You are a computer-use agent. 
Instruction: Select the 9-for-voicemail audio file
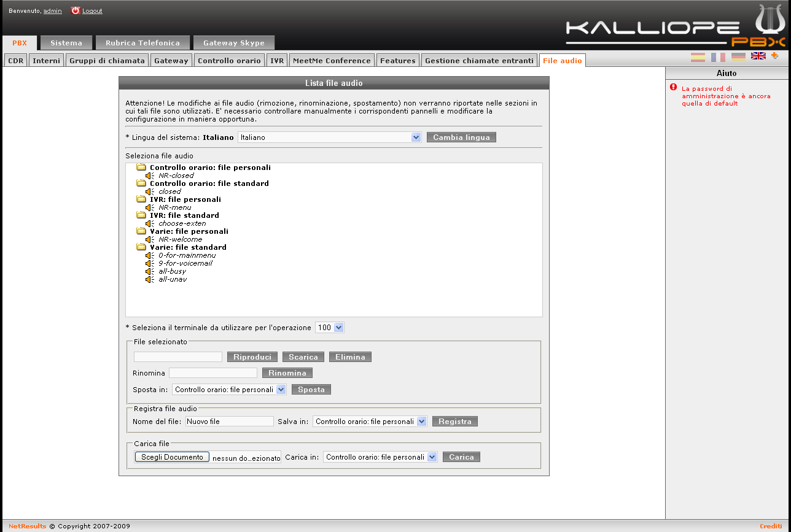[x=185, y=263]
